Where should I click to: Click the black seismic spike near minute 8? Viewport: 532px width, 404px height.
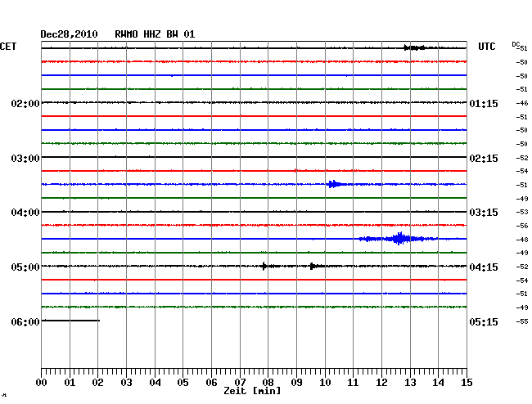(264, 266)
